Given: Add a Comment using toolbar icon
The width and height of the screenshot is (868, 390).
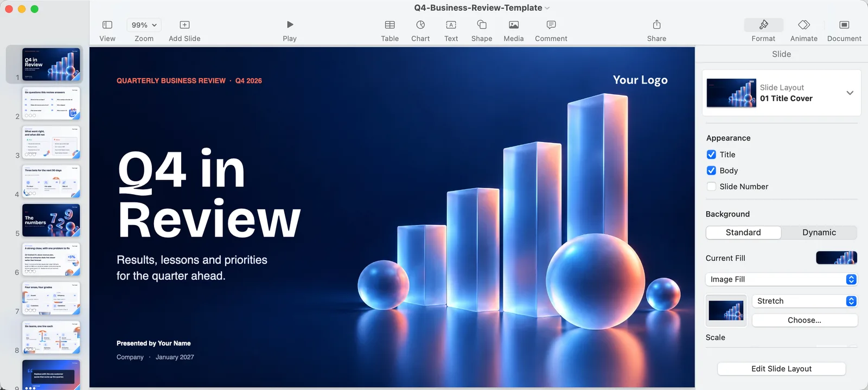Looking at the screenshot, I should point(551,25).
